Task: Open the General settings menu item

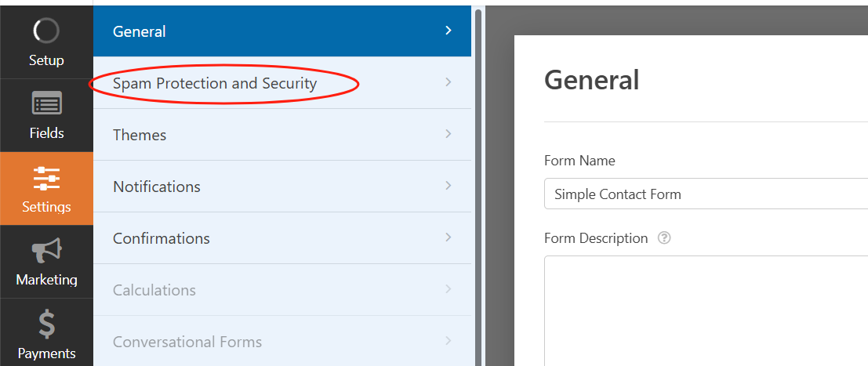Action: click(140, 31)
